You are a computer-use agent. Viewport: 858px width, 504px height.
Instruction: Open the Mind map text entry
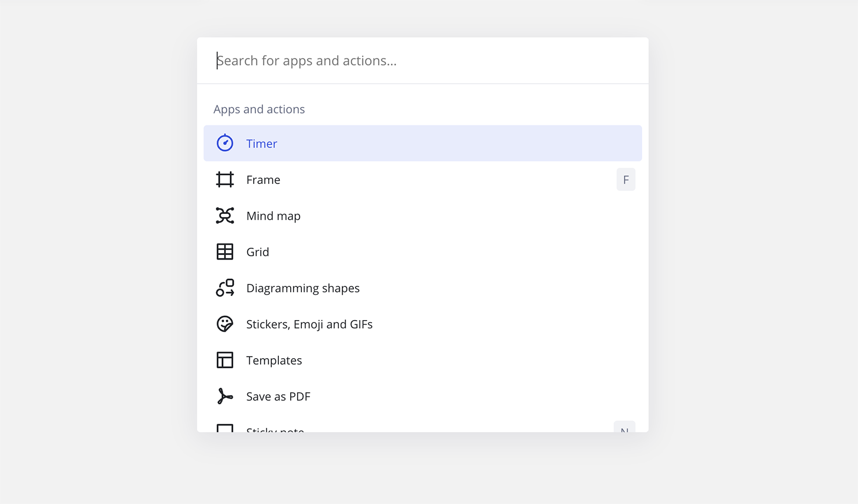tap(273, 216)
